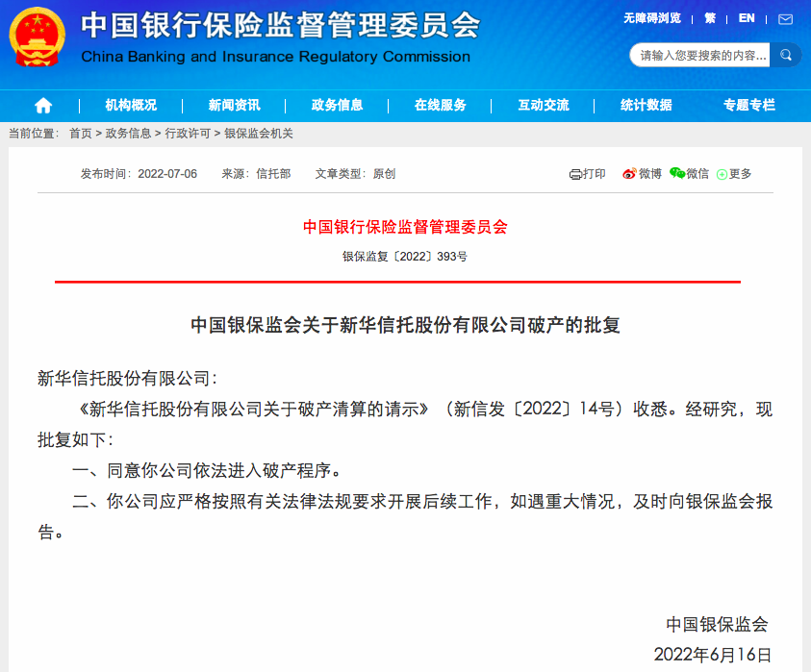
Task: Go to the home page icon
Action: pos(43,106)
